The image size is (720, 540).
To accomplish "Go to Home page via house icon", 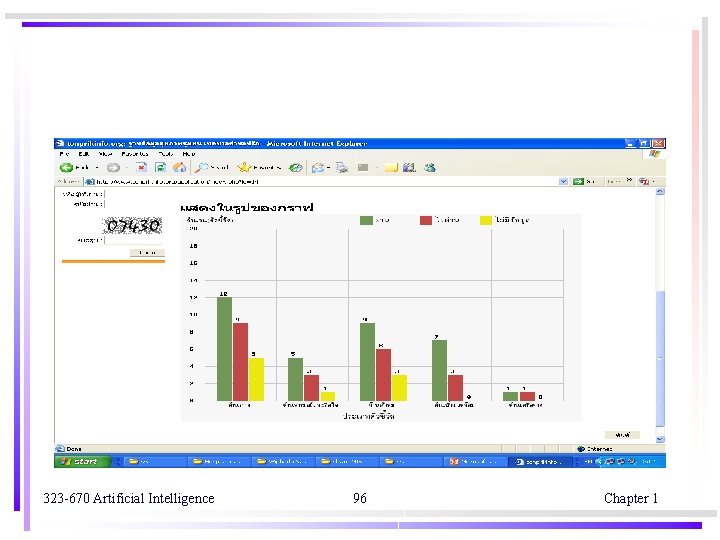I will click(x=179, y=168).
